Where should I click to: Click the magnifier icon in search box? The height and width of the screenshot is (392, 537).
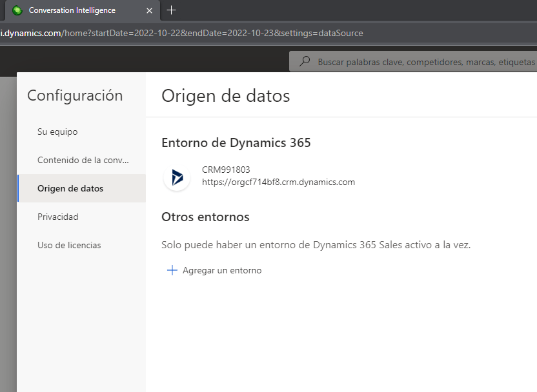[x=305, y=62]
